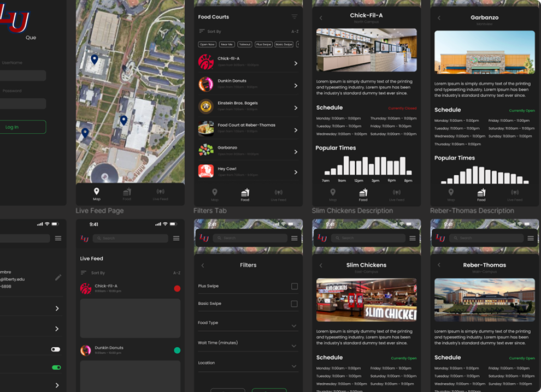Tap the Dunkin Donuts logo on Live Feed page

(86, 351)
